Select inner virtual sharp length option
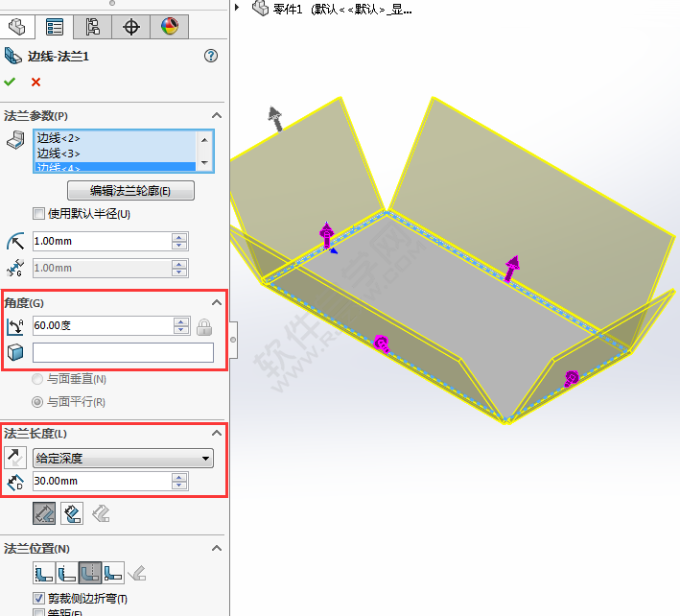 point(72,513)
